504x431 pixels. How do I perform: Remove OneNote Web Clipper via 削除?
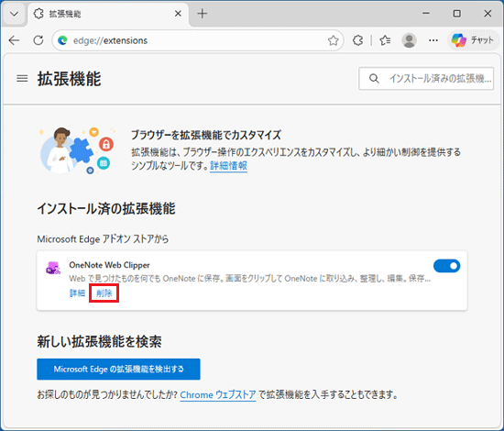[104, 293]
